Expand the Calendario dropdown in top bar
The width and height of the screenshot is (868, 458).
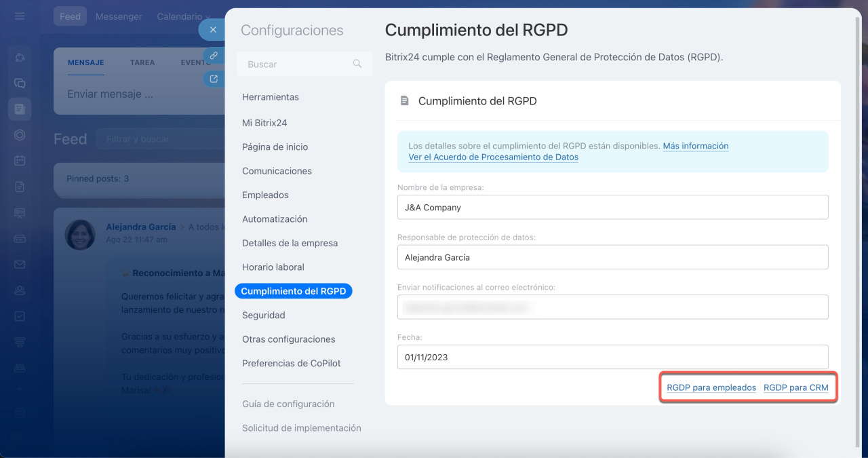pos(183,16)
